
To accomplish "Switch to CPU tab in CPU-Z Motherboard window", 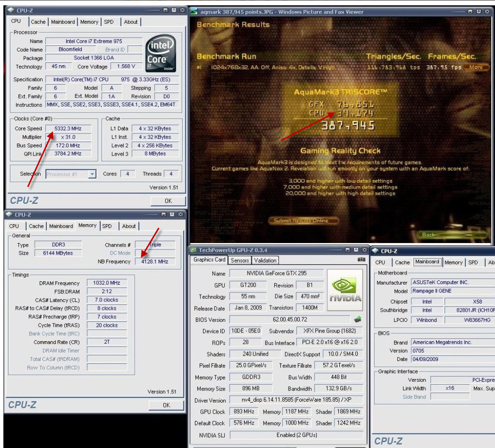I will 380,262.
